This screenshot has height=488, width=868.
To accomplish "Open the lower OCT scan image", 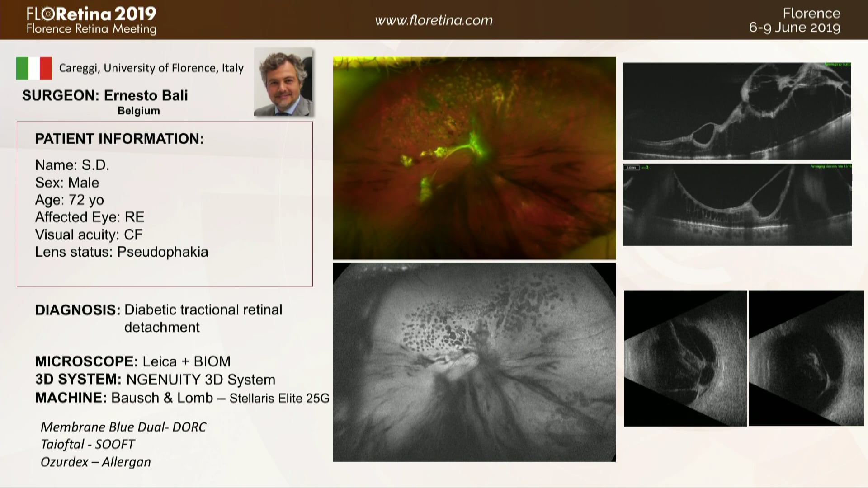I will click(737, 205).
